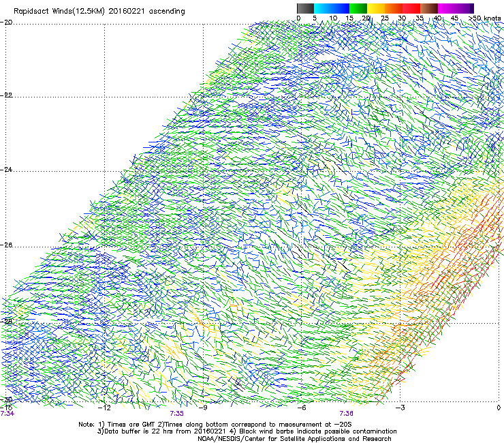
Task: Click the cyan-blue 5-15 knots legend swatch
Action: pos(332,8)
